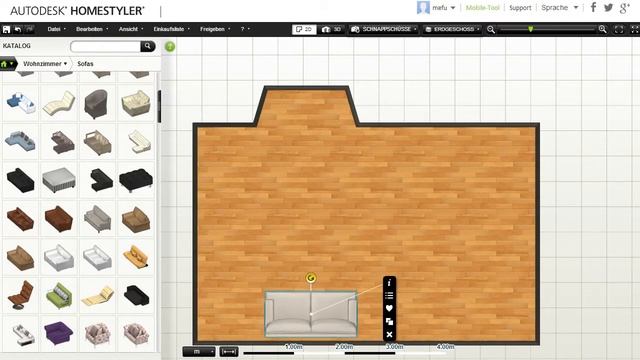Open the Freigeben menu
The image size is (640, 360).
[x=215, y=29]
